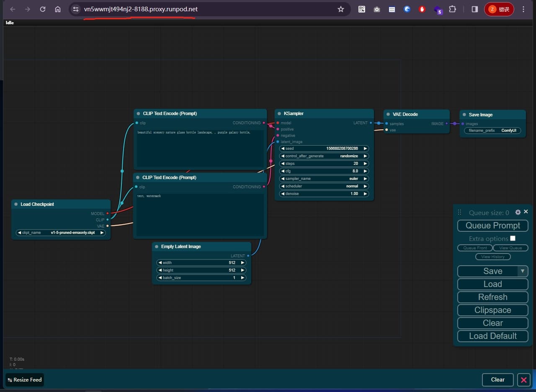Clear the workflow via menu Clear button
This screenshot has height=392, width=536.
(x=493, y=323)
